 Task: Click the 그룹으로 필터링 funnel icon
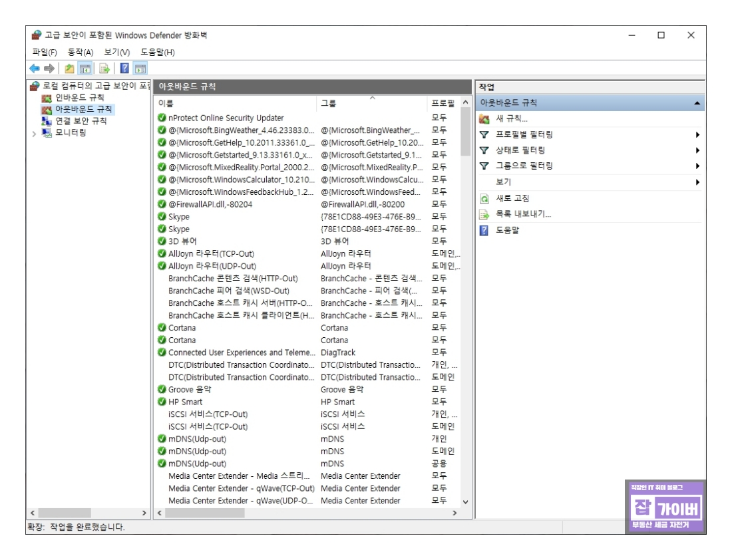(x=484, y=166)
